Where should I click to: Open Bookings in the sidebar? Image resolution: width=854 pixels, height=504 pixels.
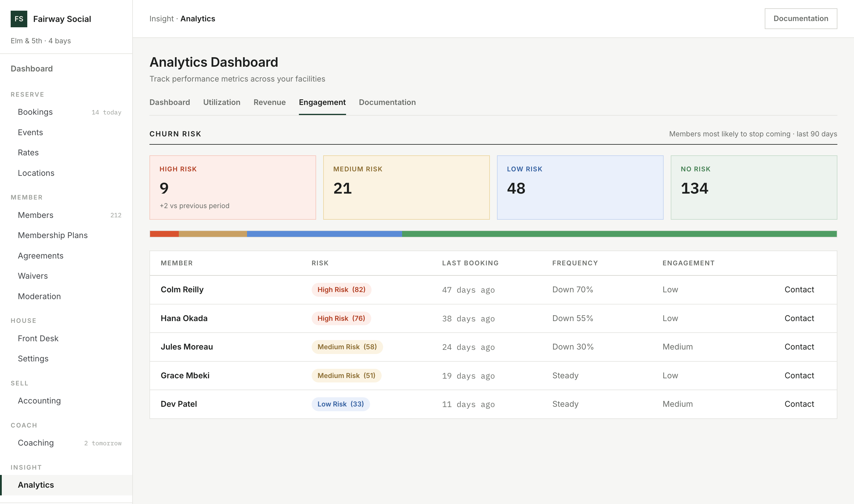click(66, 112)
